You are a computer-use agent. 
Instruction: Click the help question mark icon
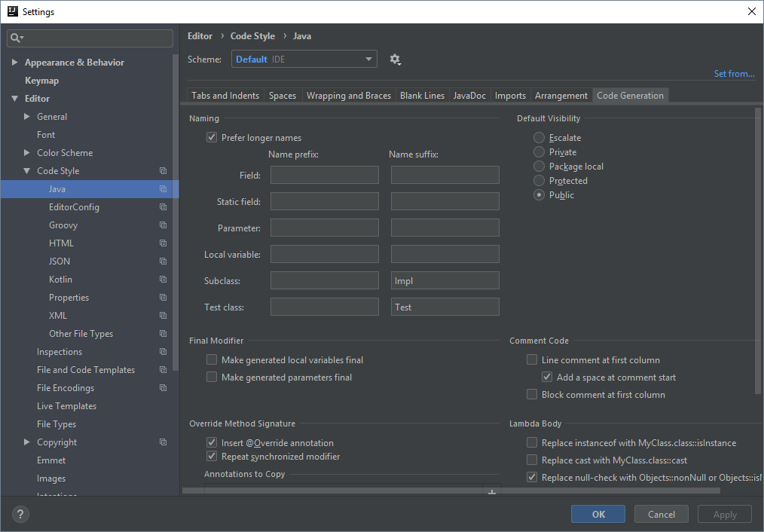20,514
